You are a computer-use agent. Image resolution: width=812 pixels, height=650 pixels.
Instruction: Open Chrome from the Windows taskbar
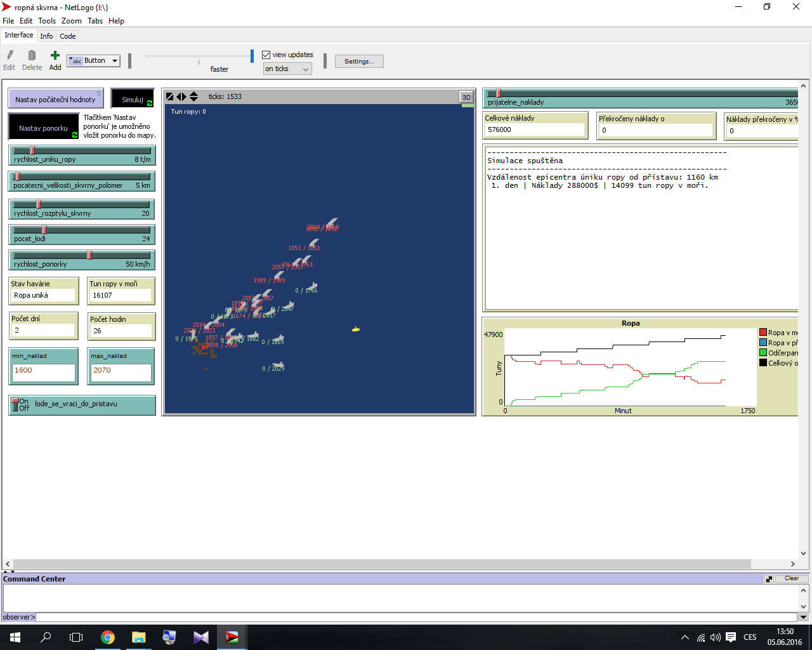[x=108, y=637]
